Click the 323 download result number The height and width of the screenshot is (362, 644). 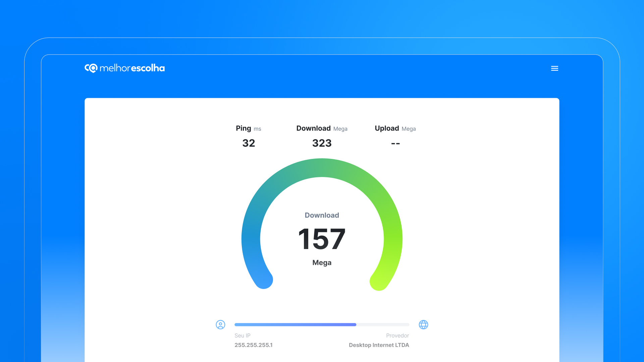tap(322, 143)
